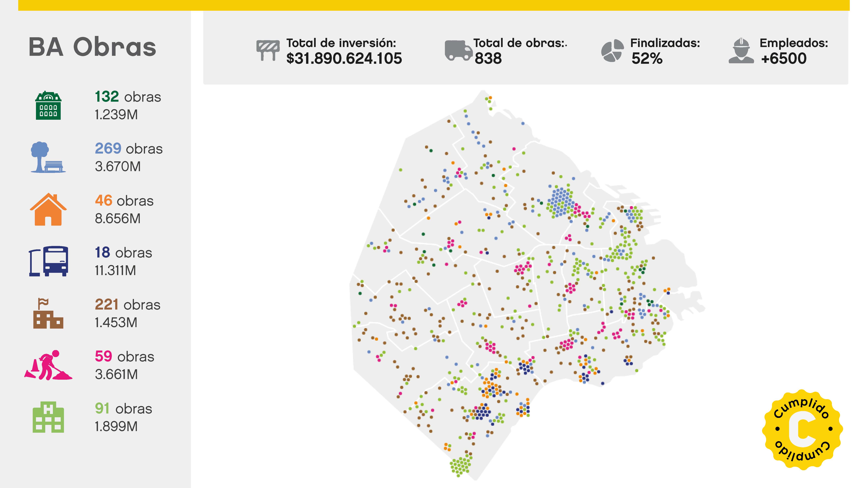
Task: Click the Empleados label
Action: 794,43
